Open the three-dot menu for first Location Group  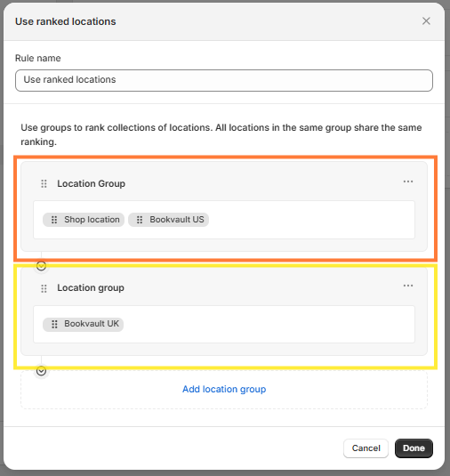pyautogui.click(x=408, y=182)
